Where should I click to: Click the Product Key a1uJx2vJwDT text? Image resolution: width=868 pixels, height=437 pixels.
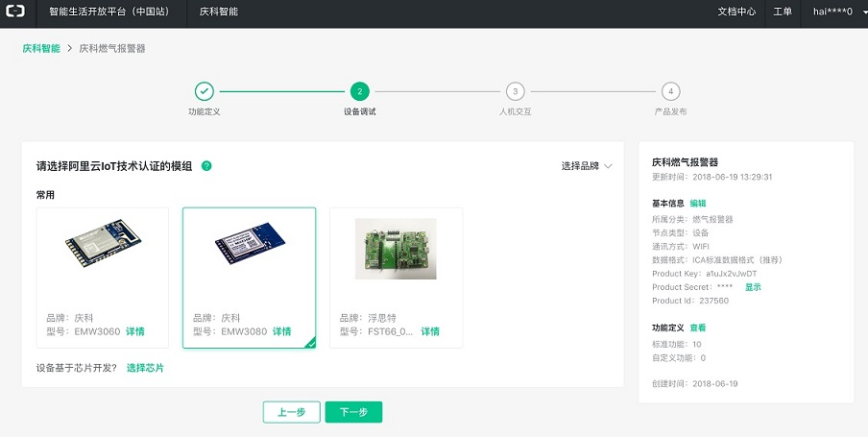click(705, 274)
